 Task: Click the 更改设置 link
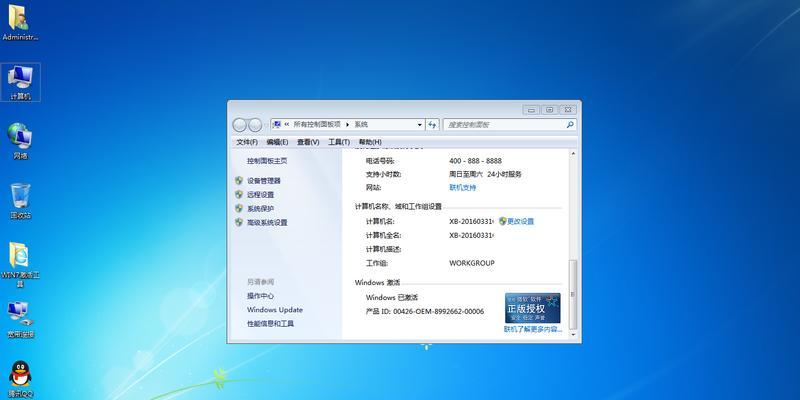tap(520, 221)
